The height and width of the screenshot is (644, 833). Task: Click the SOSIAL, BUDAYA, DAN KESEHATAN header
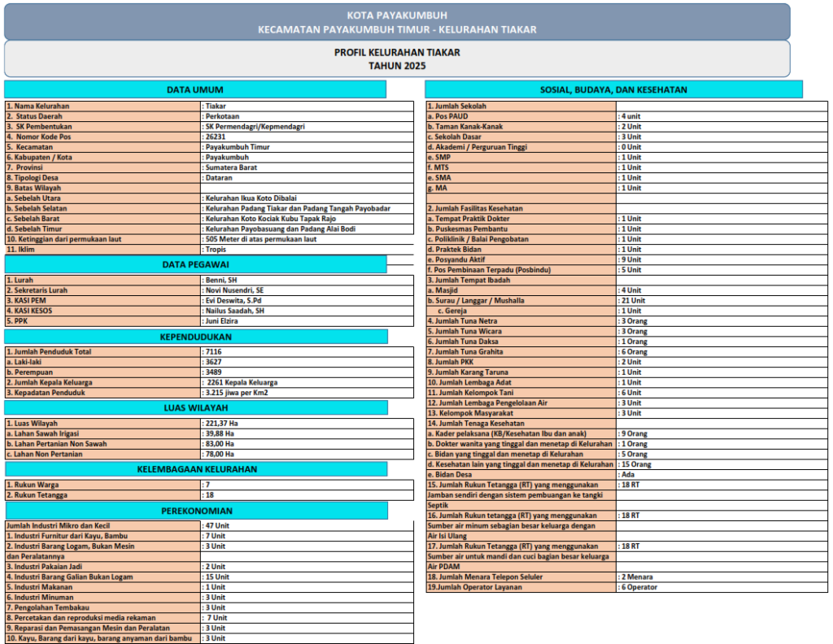[x=614, y=89]
